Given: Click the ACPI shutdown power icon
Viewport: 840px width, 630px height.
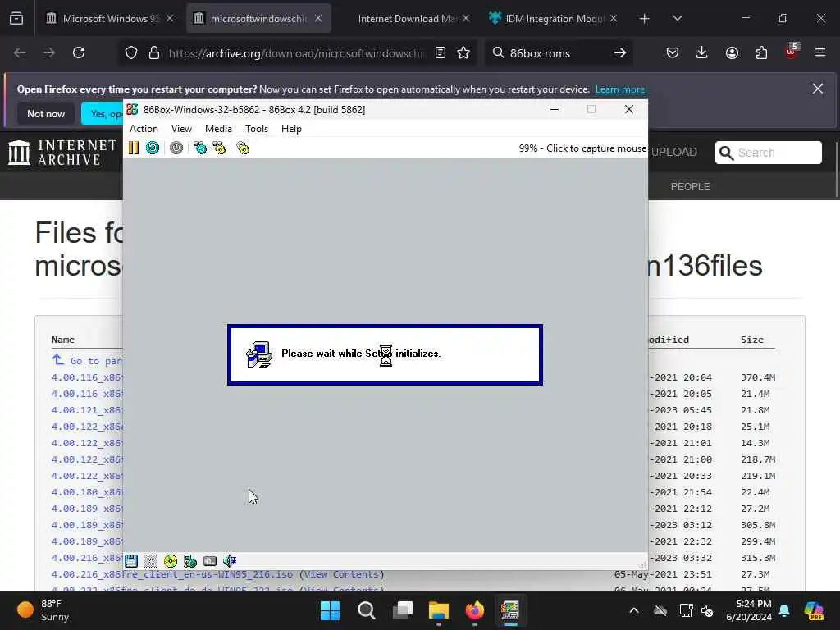Looking at the screenshot, I should [x=176, y=148].
